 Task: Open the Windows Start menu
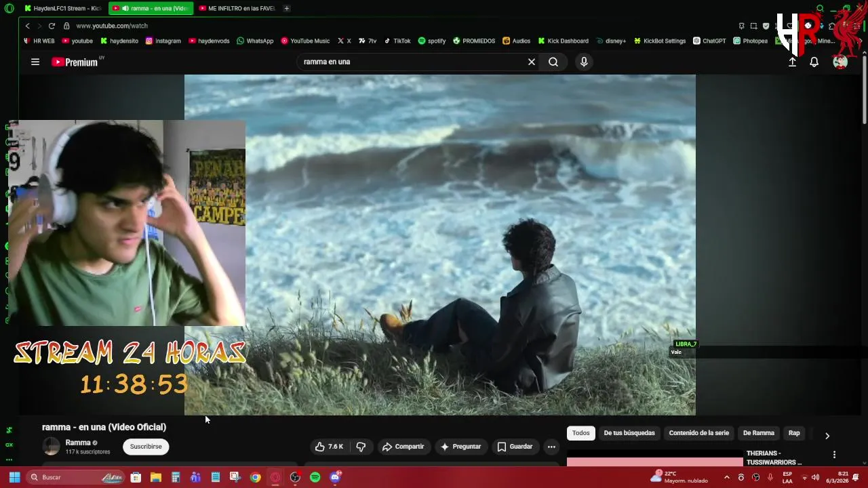click(x=14, y=477)
